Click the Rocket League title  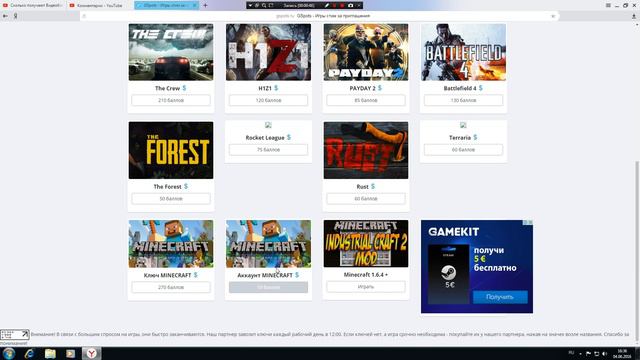pos(265,138)
